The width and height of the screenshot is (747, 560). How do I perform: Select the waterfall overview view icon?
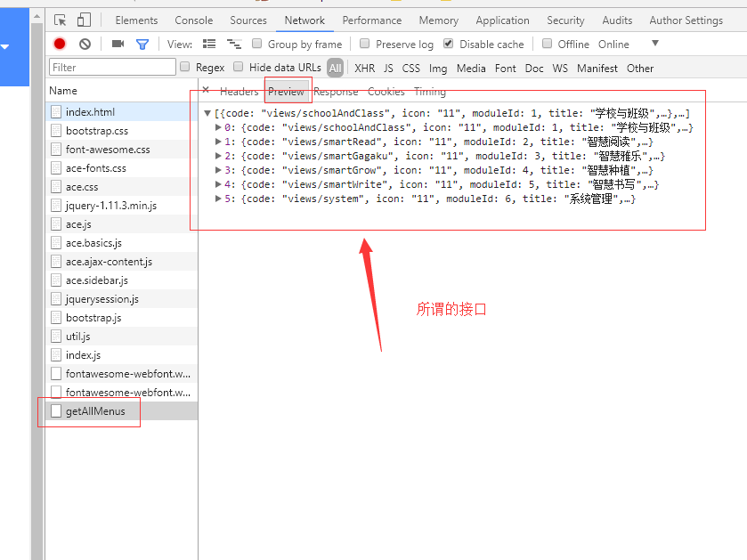pyautogui.click(x=233, y=44)
